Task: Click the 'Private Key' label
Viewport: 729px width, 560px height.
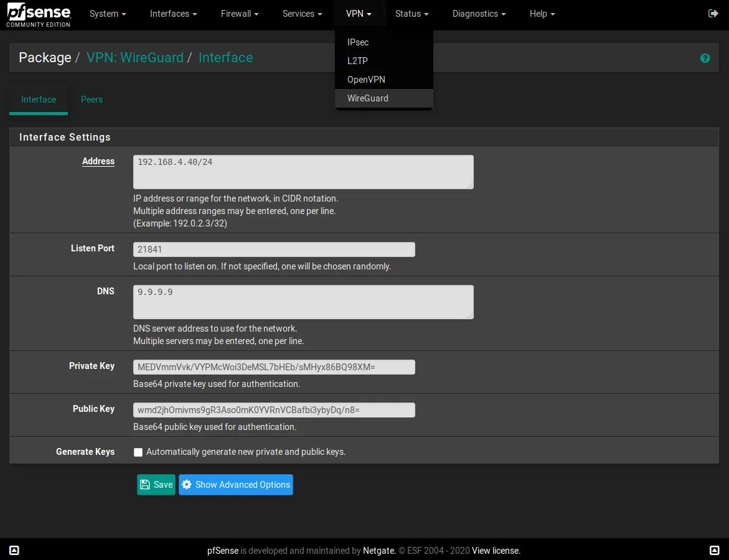Action: point(92,366)
